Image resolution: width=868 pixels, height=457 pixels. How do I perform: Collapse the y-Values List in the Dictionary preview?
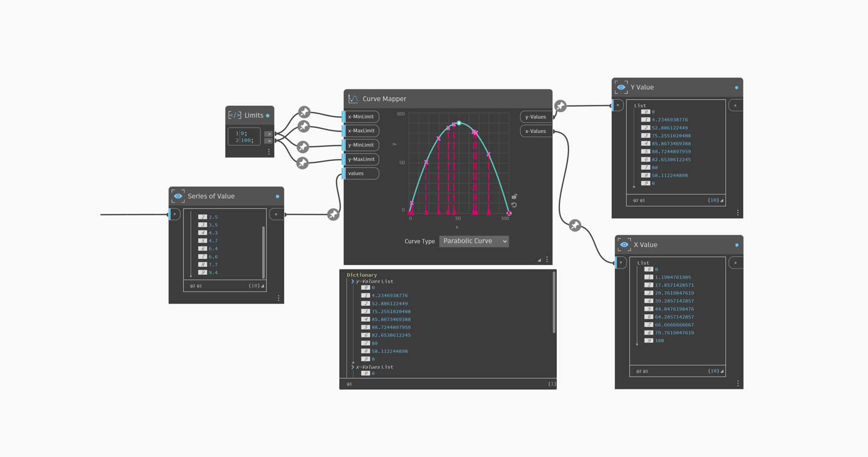353,281
